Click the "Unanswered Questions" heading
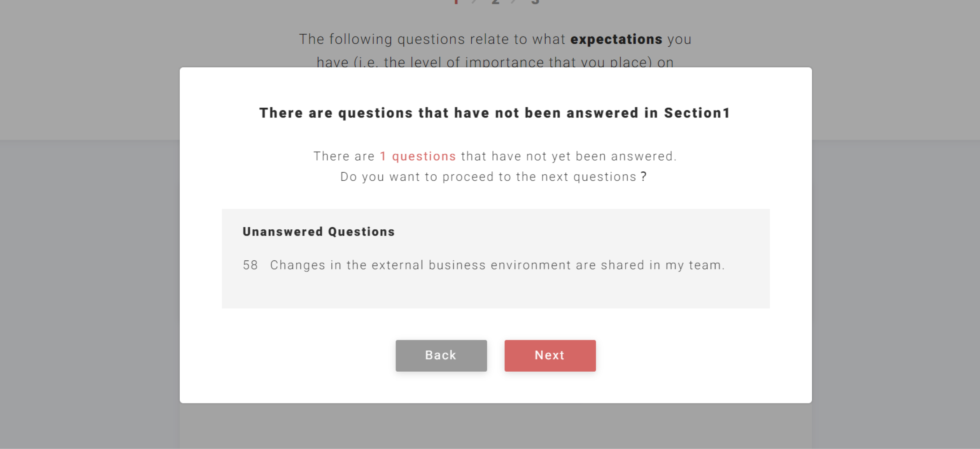Viewport: 980px width, 449px height. [318, 232]
